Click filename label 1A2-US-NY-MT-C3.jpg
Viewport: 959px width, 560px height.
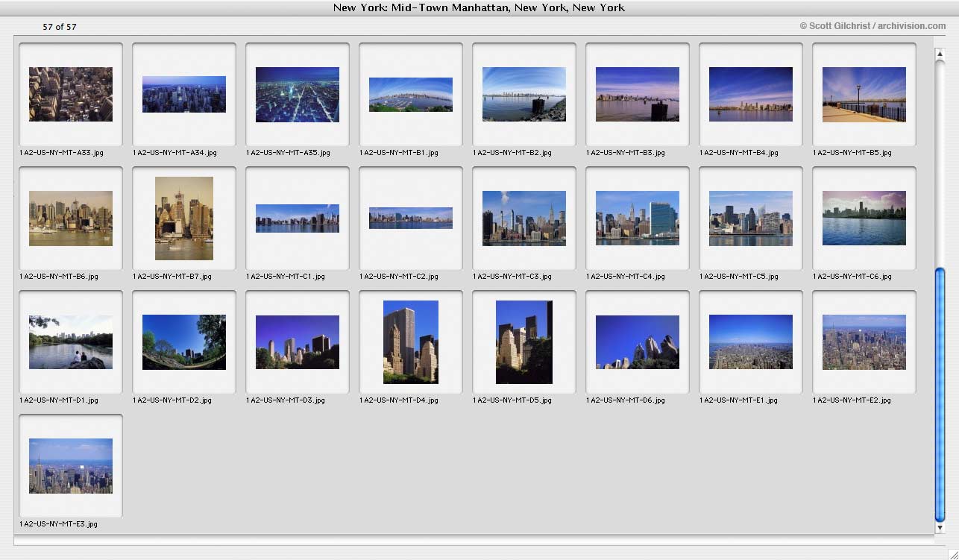coord(512,277)
